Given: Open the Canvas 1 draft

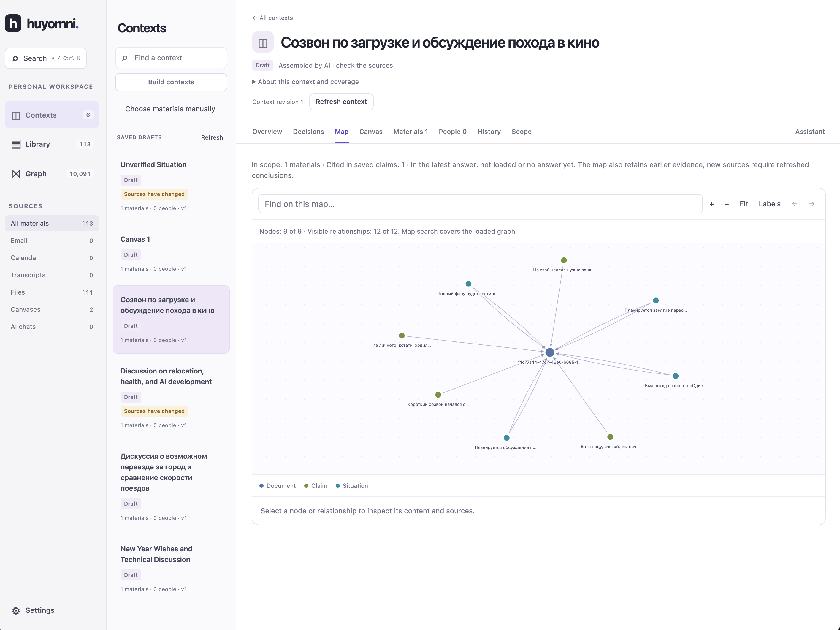Looking at the screenshot, I should [x=171, y=253].
